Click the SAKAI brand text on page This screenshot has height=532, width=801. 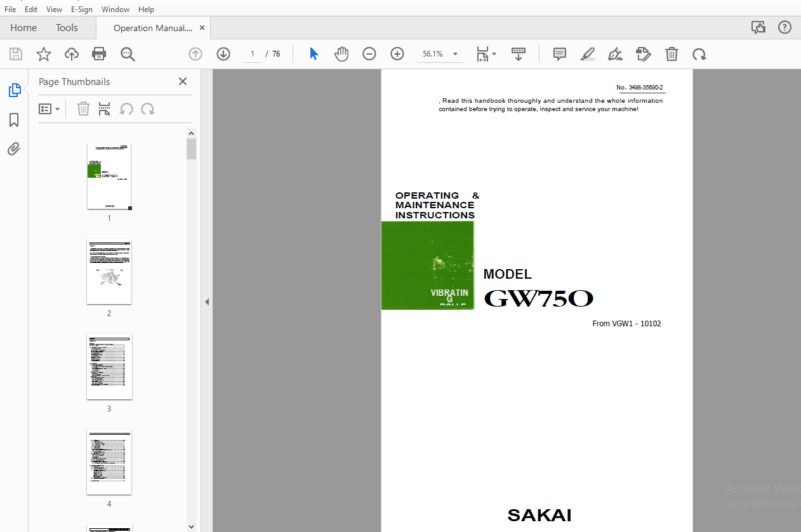tap(540, 515)
